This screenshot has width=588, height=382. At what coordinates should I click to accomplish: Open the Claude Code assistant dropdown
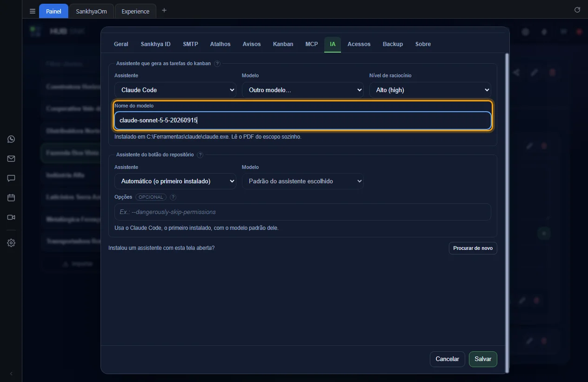(x=175, y=90)
